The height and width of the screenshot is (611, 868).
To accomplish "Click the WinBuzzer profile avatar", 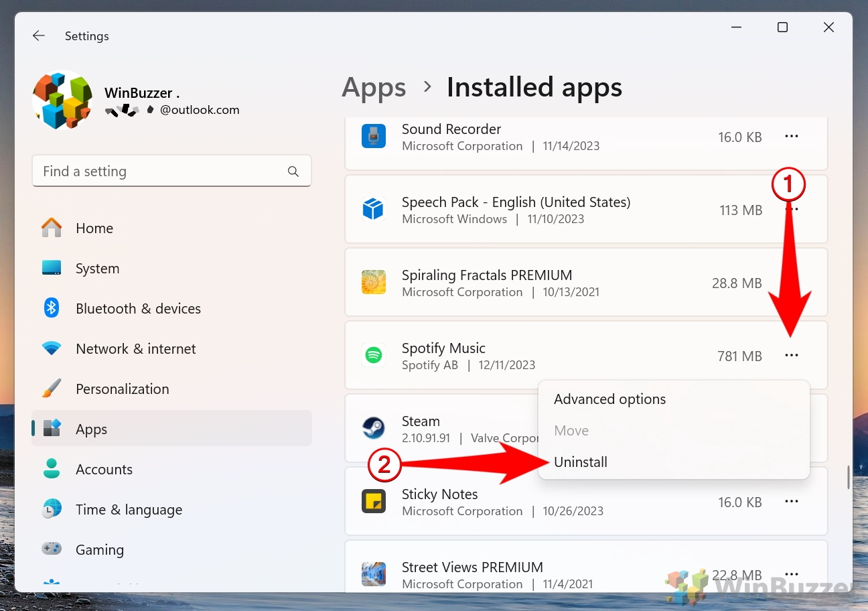I will click(x=62, y=100).
